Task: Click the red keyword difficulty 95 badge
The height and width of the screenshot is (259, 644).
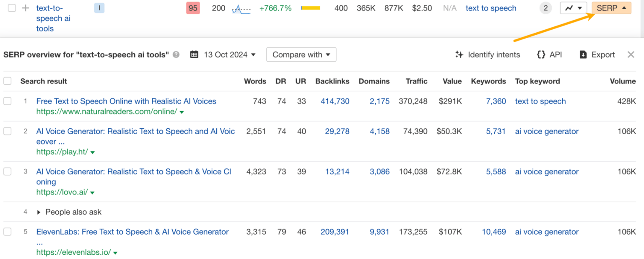Action: pos(193,8)
